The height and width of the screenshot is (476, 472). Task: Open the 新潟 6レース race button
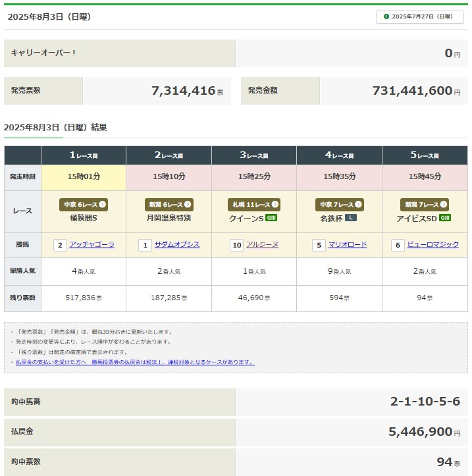click(x=169, y=205)
